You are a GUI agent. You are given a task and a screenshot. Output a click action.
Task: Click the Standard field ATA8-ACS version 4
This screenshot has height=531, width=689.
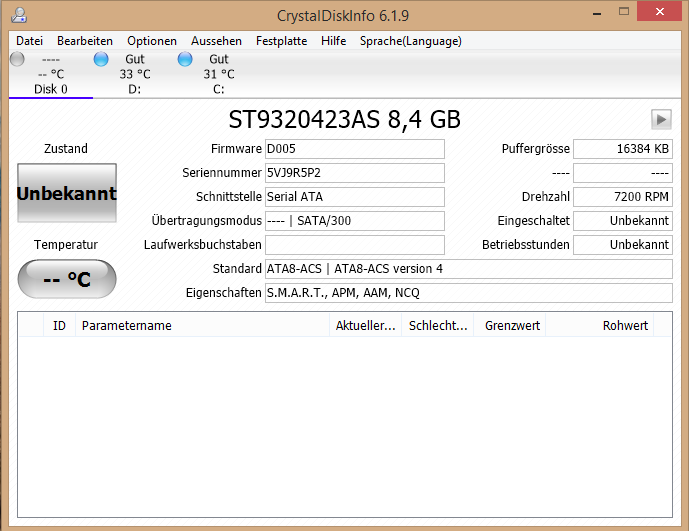tap(469, 269)
